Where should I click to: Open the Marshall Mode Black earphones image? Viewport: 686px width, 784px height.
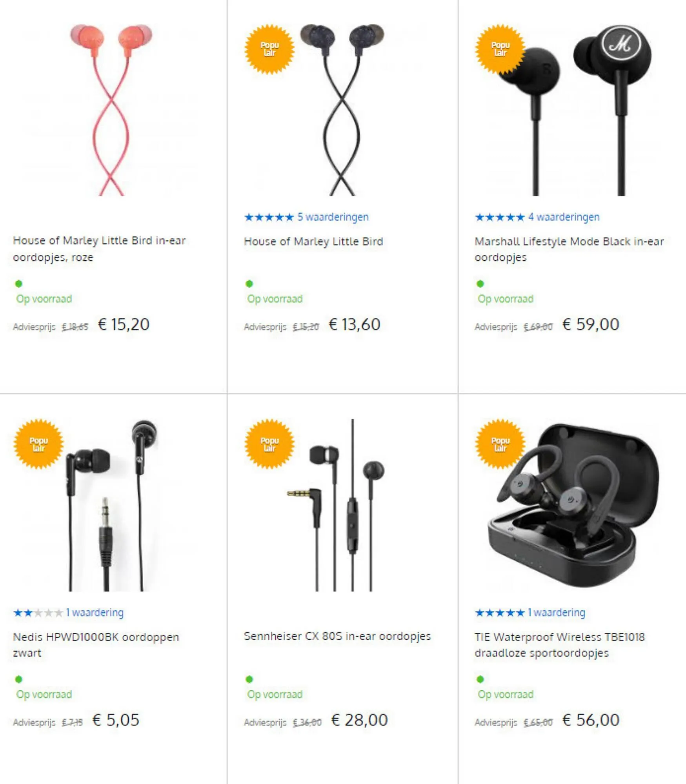tap(573, 110)
